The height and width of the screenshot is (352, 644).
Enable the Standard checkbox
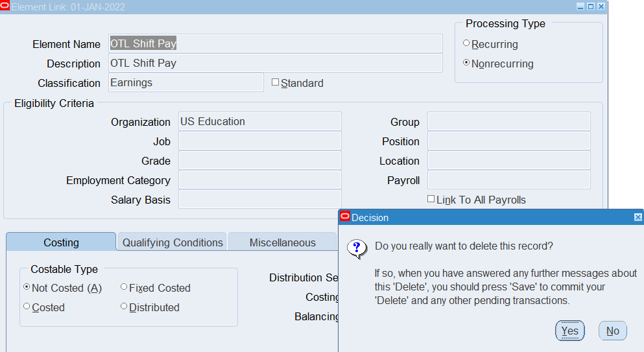tap(275, 82)
